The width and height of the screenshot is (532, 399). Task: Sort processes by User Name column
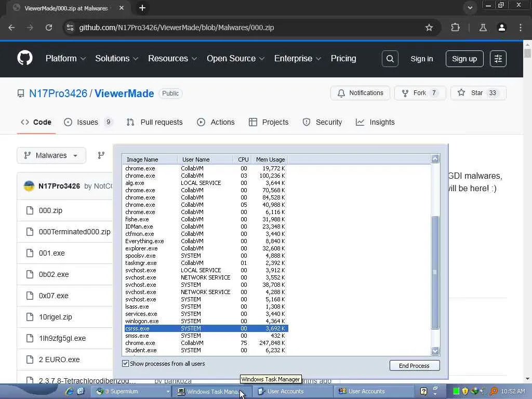point(206,159)
